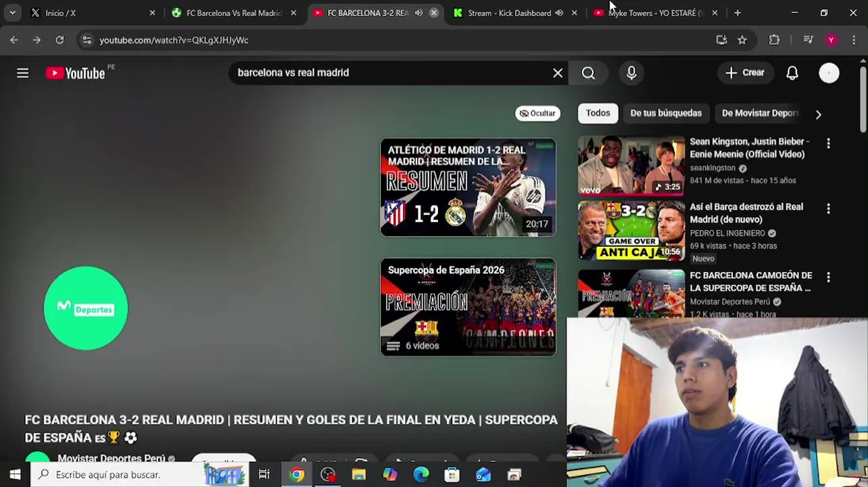Image resolution: width=868 pixels, height=487 pixels.
Task: Open Sean Kingston, Justin Bieber video title
Action: [x=750, y=147]
